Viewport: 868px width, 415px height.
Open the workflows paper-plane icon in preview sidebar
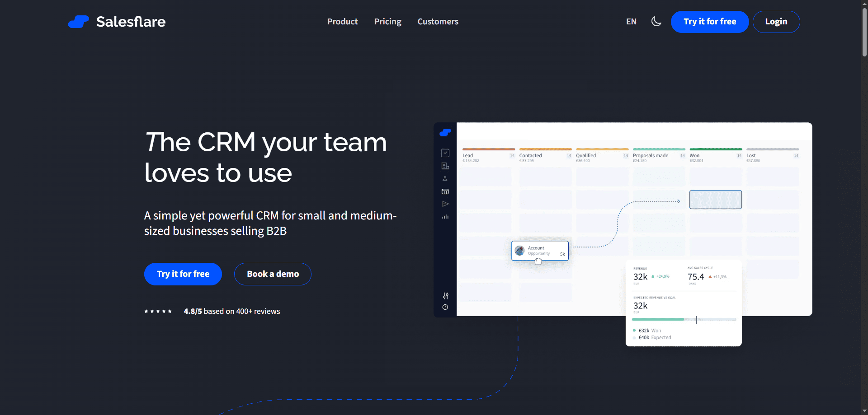(x=445, y=204)
